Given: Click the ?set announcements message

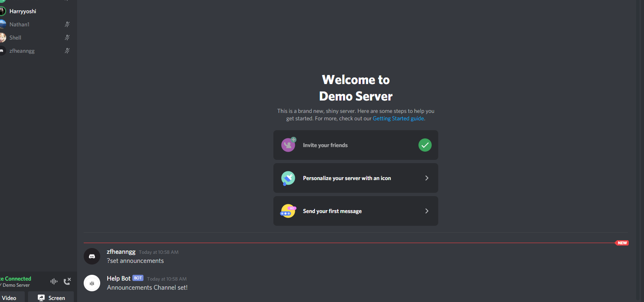Looking at the screenshot, I should 135,261.
